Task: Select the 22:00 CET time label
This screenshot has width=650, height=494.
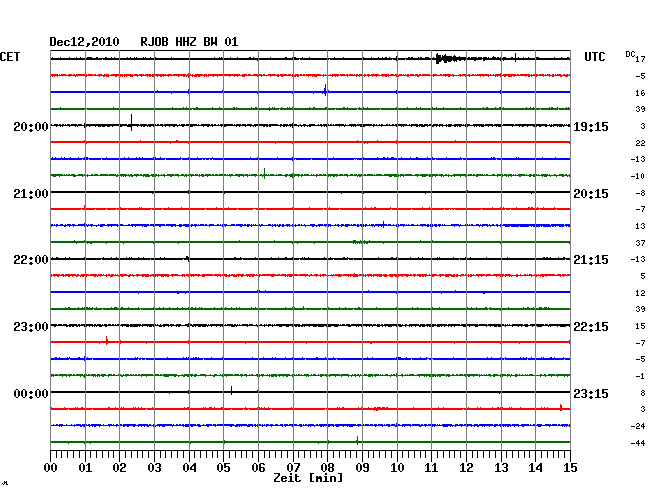Action: [x=31, y=260]
